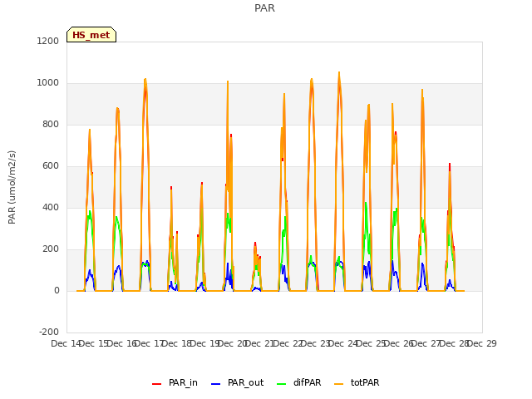
Task: Click the 1200 y-axis tick label
Action: 48,41
